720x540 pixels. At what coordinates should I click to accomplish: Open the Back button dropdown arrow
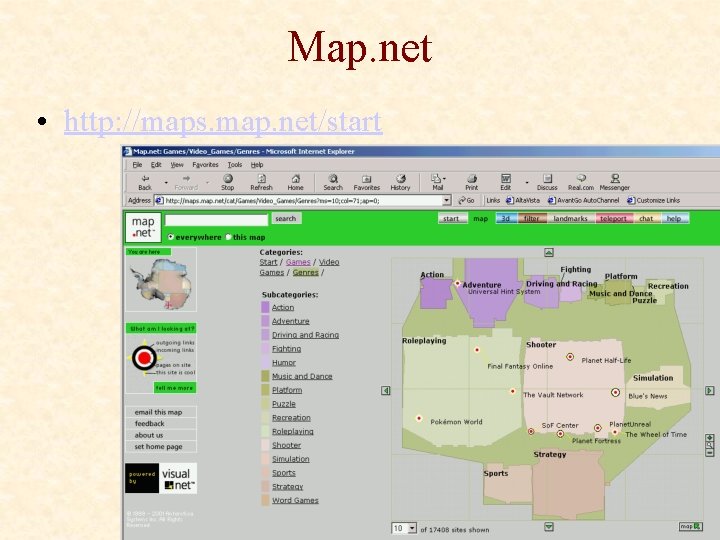166,183
